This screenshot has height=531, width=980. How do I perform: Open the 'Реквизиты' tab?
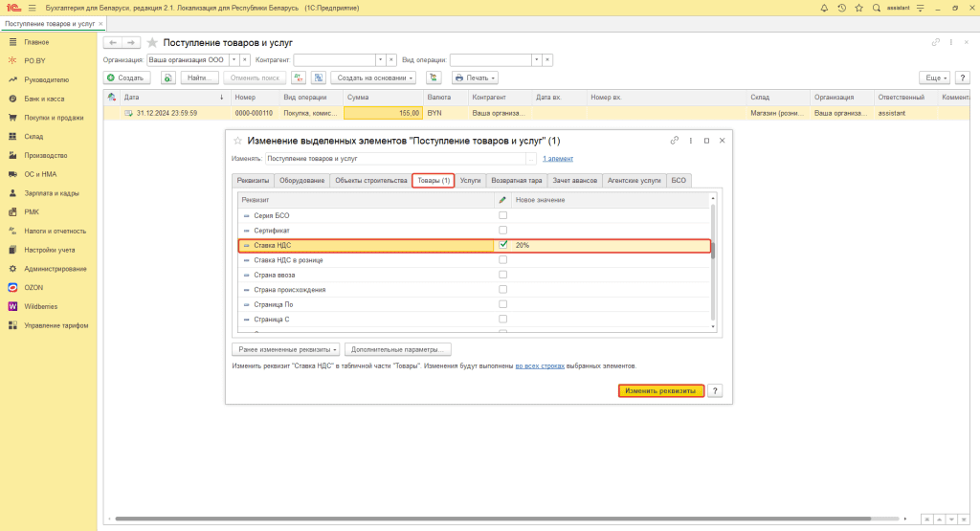coord(254,180)
